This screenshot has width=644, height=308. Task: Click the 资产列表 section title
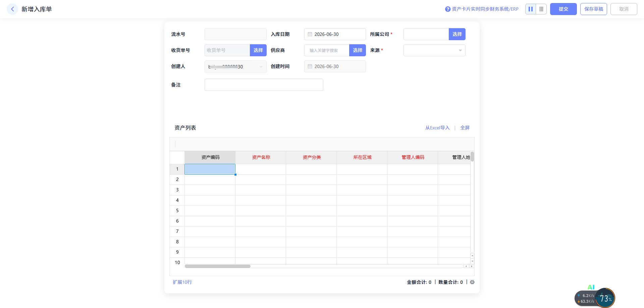tap(185, 128)
